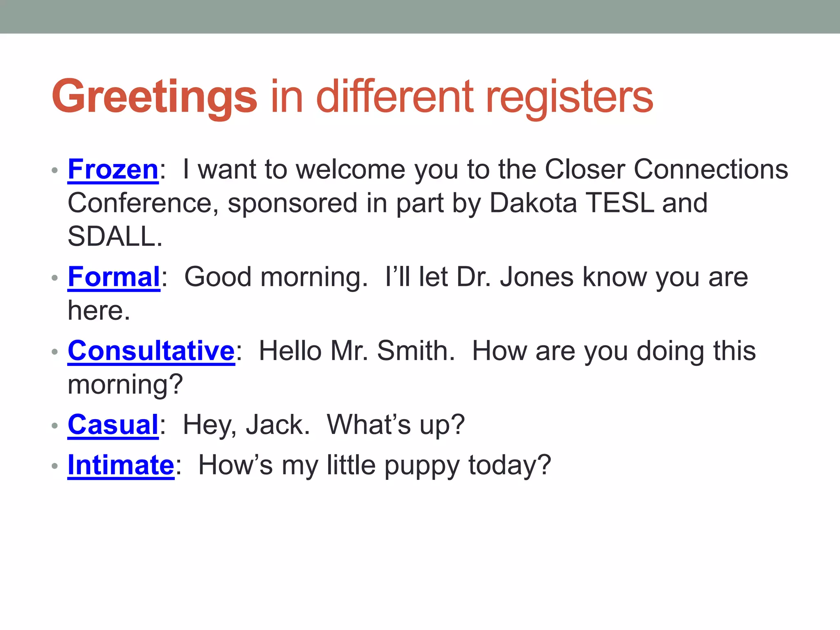The height and width of the screenshot is (630, 840).
Task: Open the Frozen hyperlink
Action: click(x=113, y=169)
